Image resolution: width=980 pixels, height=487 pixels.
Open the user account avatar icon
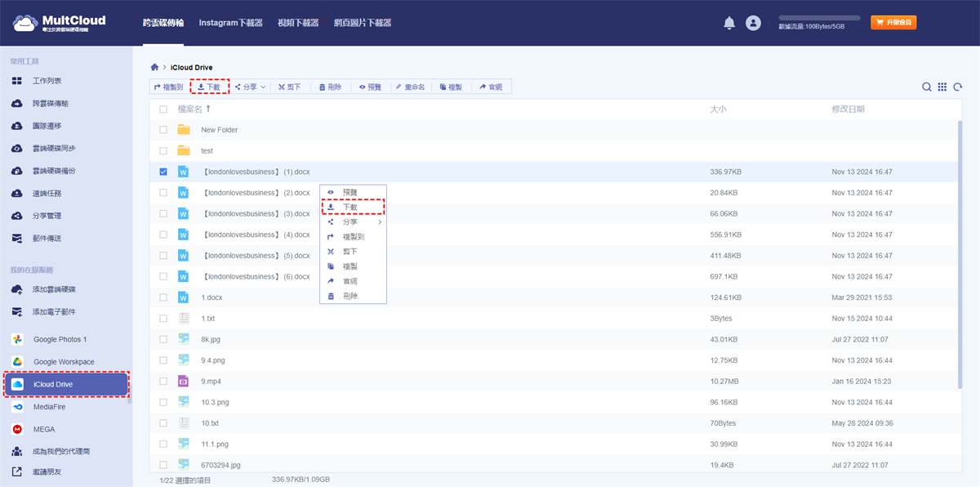[753, 23]
